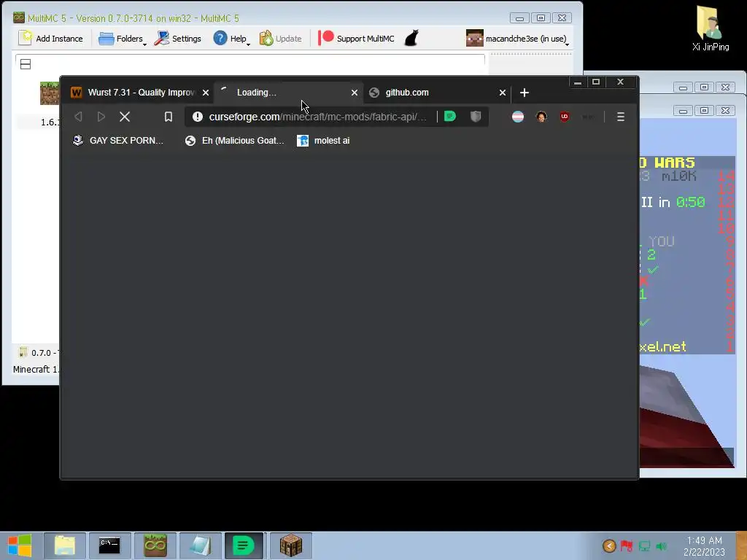Bookmark the current page
This screenshot has width=747, height=560.
tap(169, 117)
